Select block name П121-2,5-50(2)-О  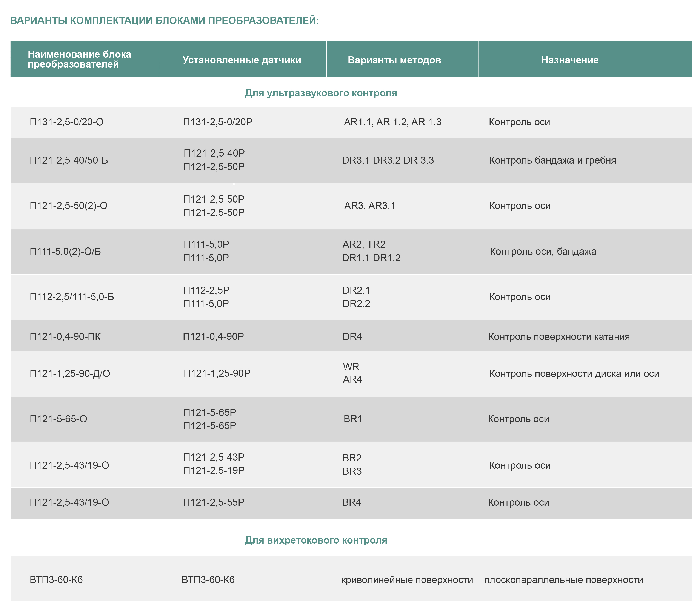69,206
